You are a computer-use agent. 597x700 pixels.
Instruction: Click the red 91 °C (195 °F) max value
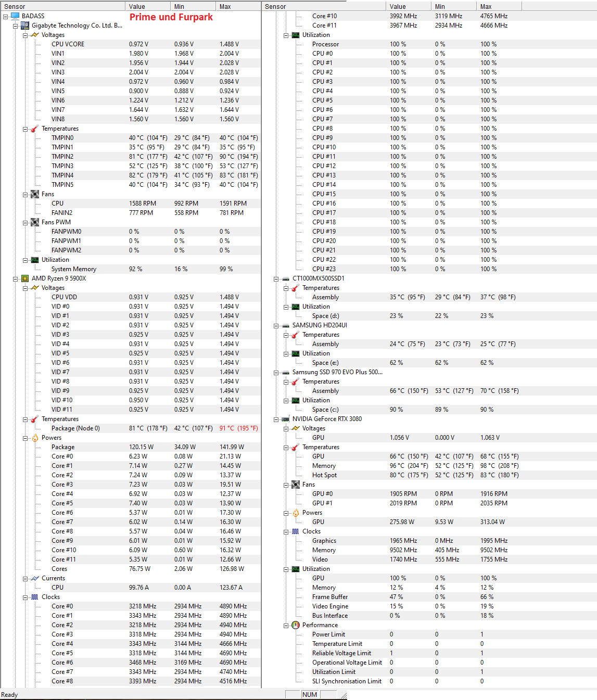point(238,428)
